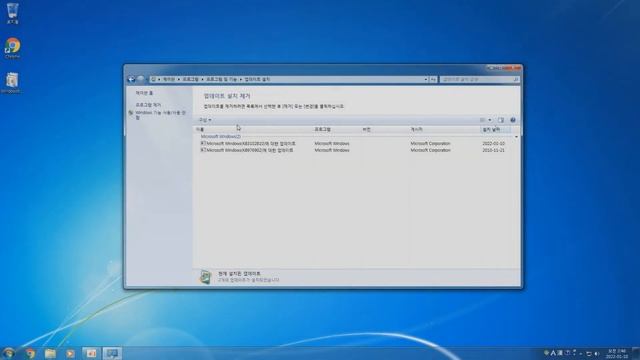Open the Windows 기능 사용/사용 안 함 link
Viewport: 640px width, 360px height.
tap(160, 115)
